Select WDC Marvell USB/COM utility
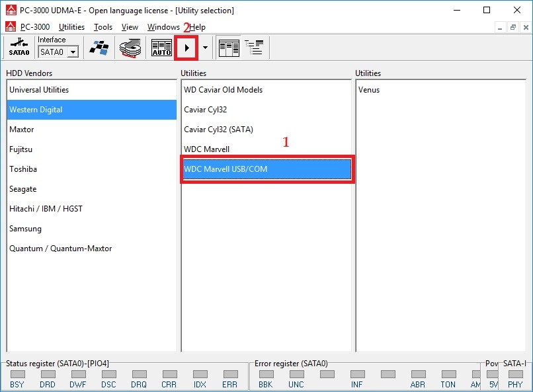 266,169
